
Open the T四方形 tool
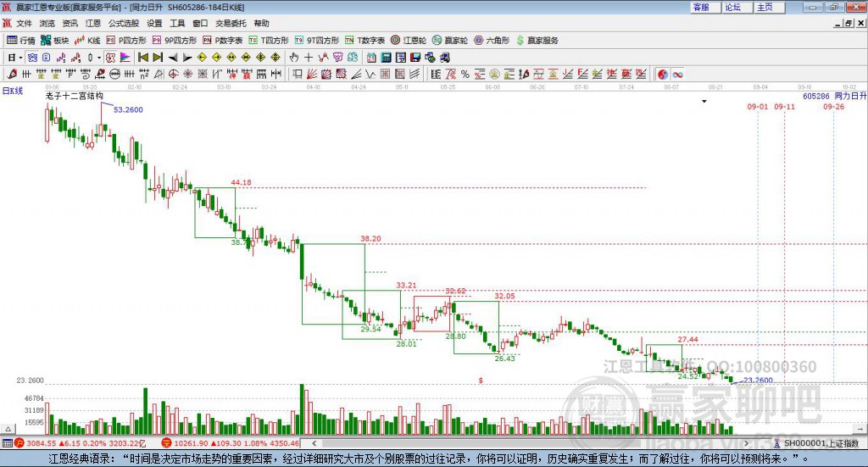pos(269,41)
